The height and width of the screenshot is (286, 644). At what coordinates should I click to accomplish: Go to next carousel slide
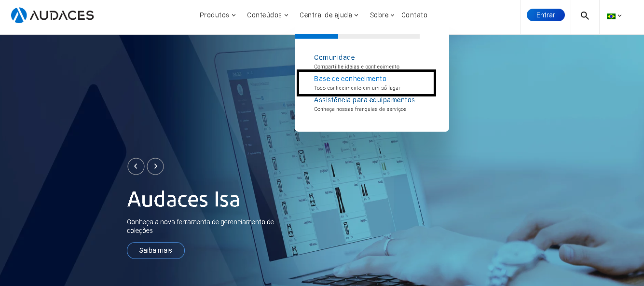pyautogui.click(x=155, y=166)
